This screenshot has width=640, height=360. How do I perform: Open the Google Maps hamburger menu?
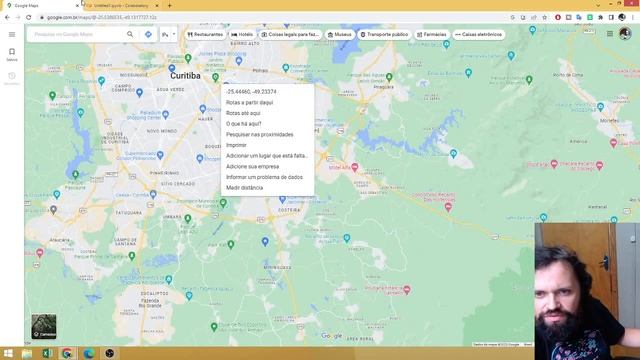(x=12, y=35)
